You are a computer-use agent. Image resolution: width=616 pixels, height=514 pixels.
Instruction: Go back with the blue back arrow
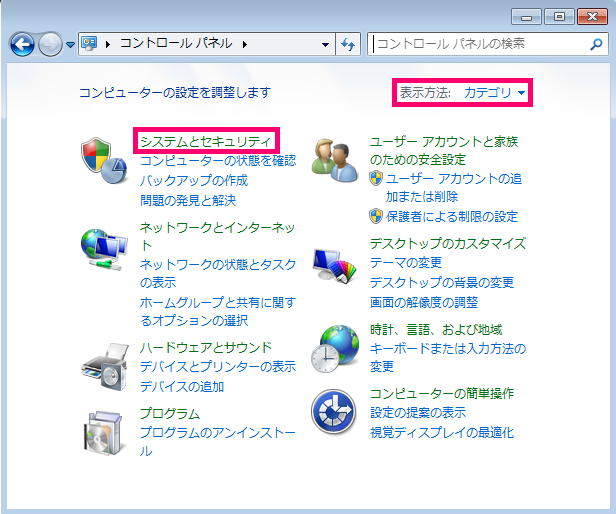pos(22,44)
